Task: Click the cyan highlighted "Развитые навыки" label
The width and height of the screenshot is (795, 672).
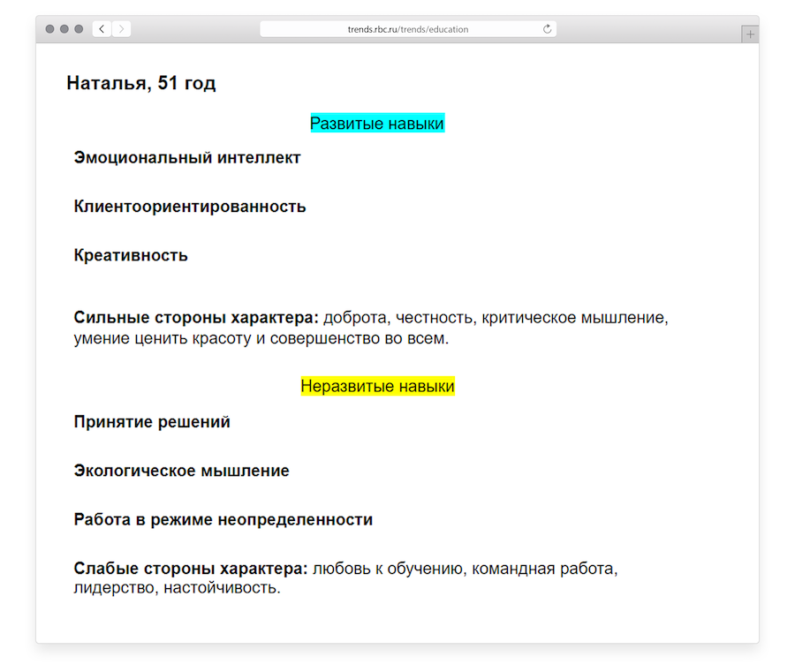Action: 377,123
